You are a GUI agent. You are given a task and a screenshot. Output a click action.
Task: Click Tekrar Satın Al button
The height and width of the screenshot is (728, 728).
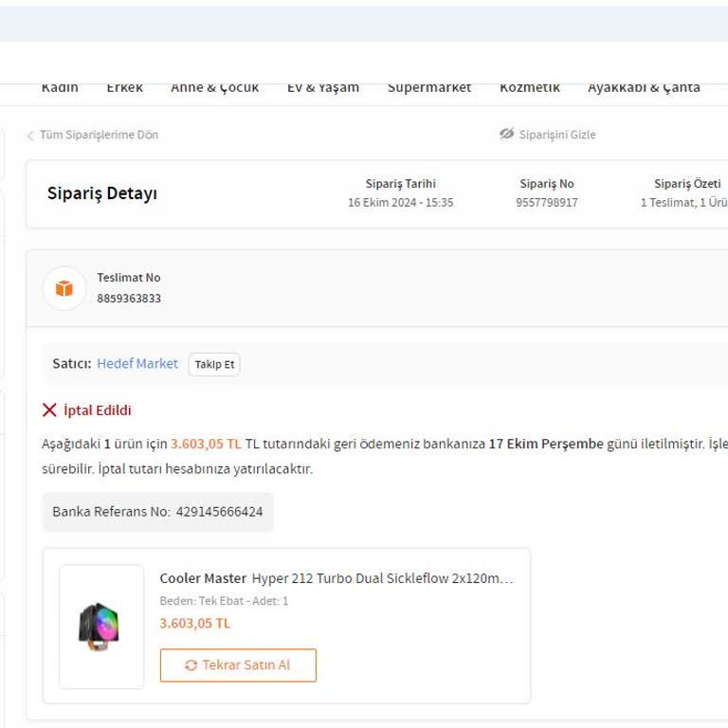[x=238, y=665]
